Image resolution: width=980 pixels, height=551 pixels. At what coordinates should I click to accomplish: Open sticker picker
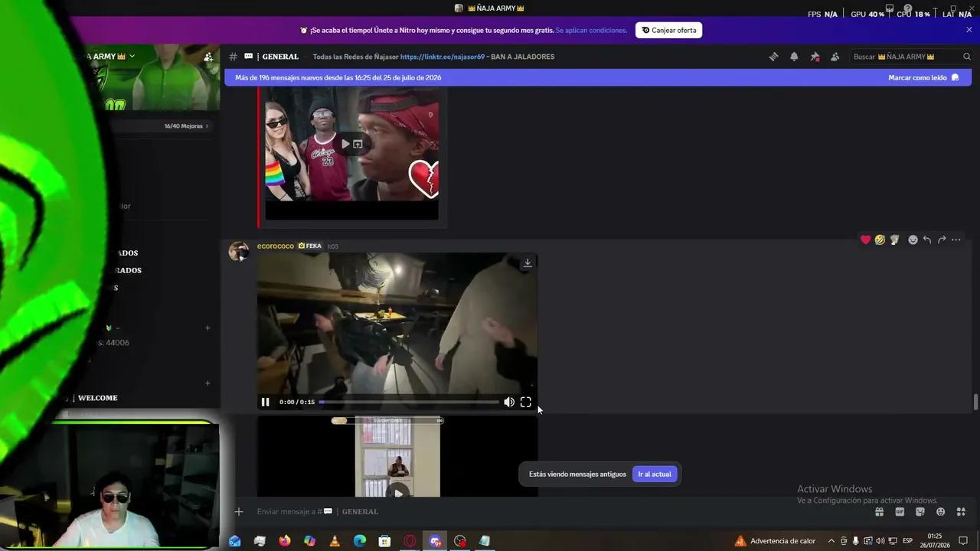click(x=920, y=511)
